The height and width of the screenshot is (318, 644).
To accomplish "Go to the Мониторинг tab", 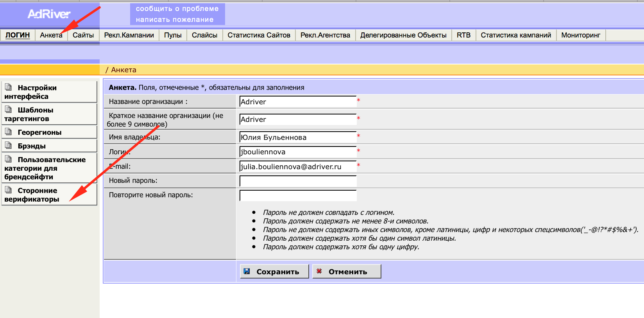I will click(x=581, y=35).
